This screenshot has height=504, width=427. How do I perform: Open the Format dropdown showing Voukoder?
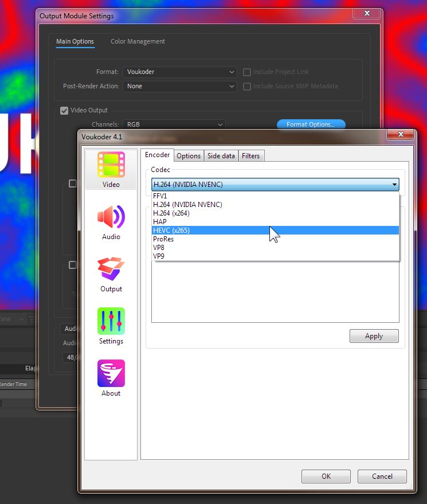180,72
